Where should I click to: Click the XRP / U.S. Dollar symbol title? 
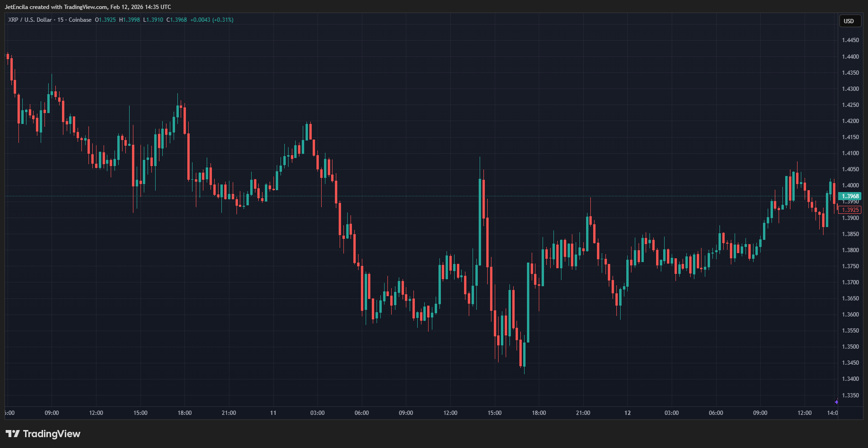(x=30, y=20)
